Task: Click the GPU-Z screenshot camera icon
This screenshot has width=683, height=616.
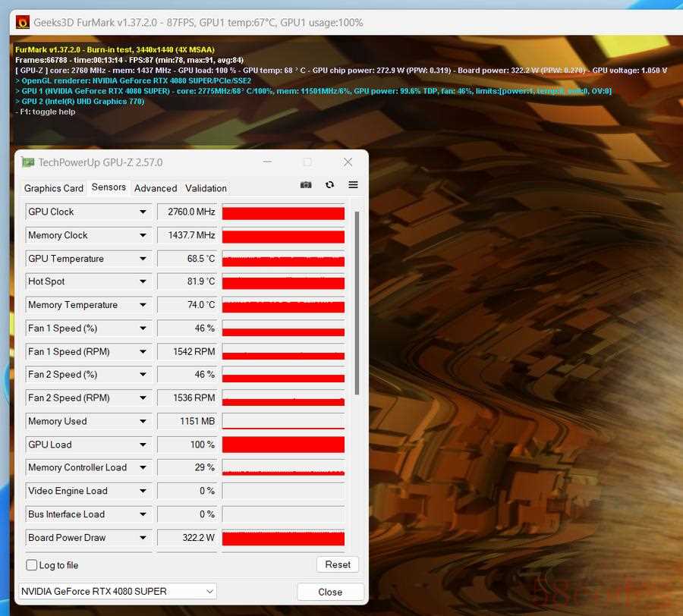Action: click(306, 185)
